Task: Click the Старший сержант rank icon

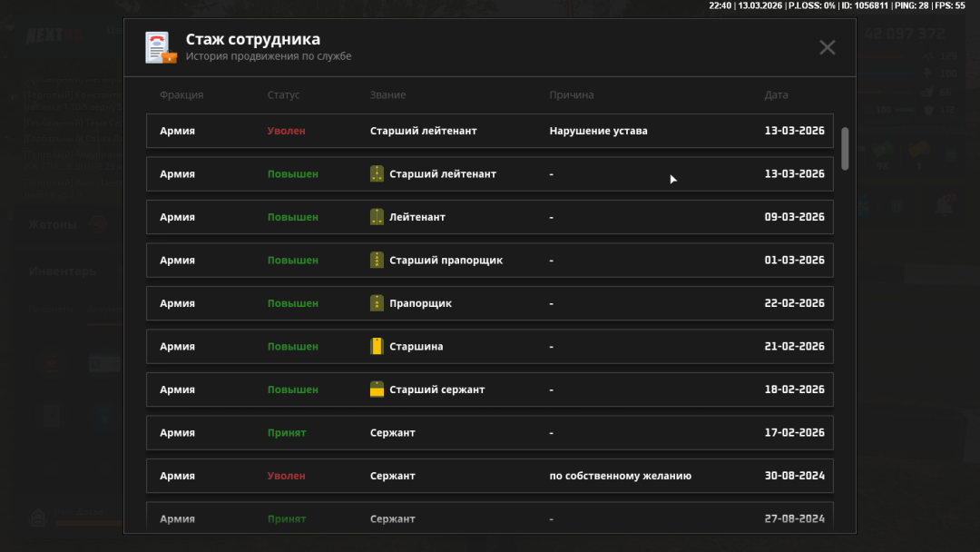Action: tap(377, 389)
